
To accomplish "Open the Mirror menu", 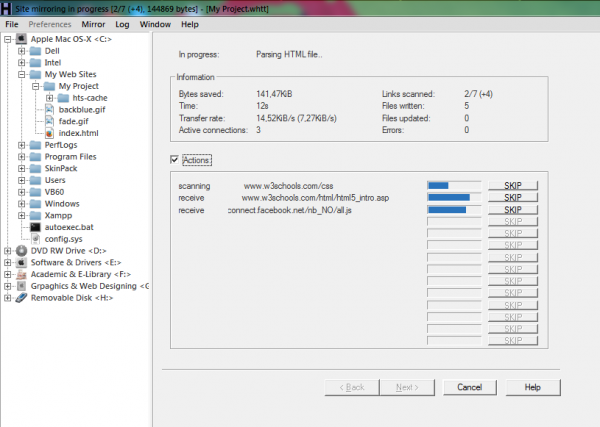I will coord(93,24).
